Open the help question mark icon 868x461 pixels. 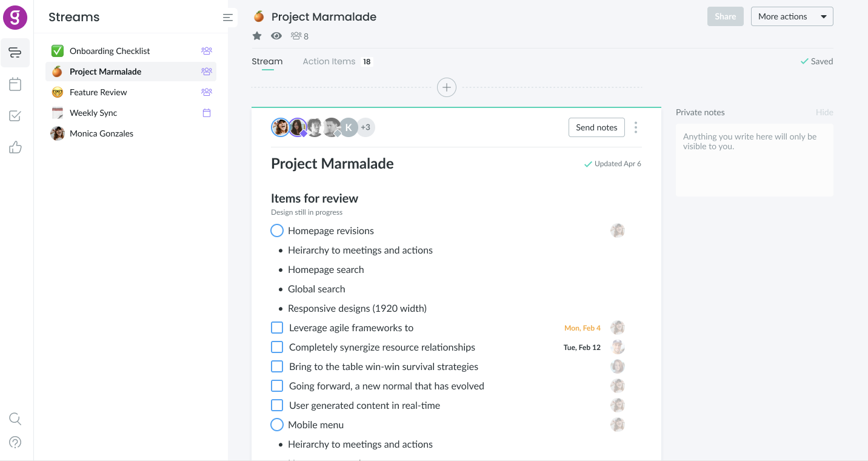(16, 442)
